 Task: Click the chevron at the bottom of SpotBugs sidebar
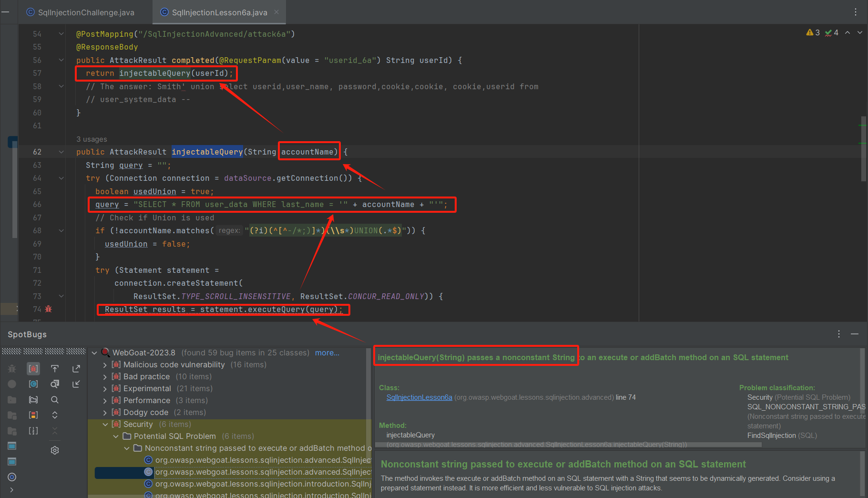12,490
